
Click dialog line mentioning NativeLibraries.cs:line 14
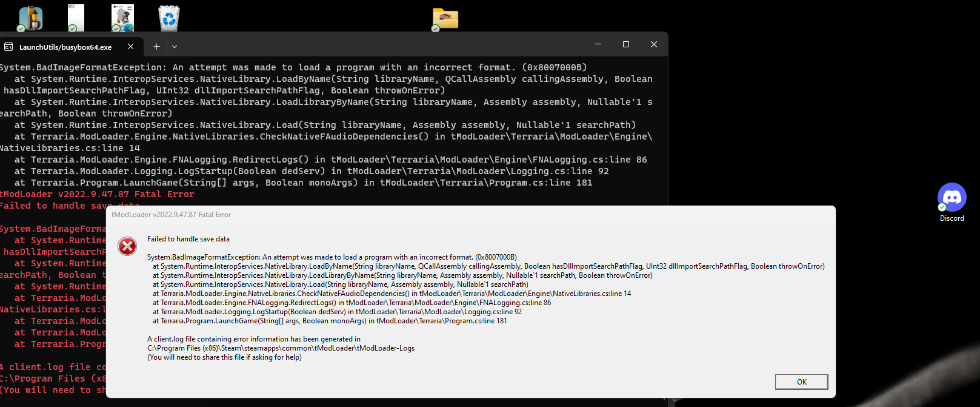pyautogui.click(x=392, y=294)
